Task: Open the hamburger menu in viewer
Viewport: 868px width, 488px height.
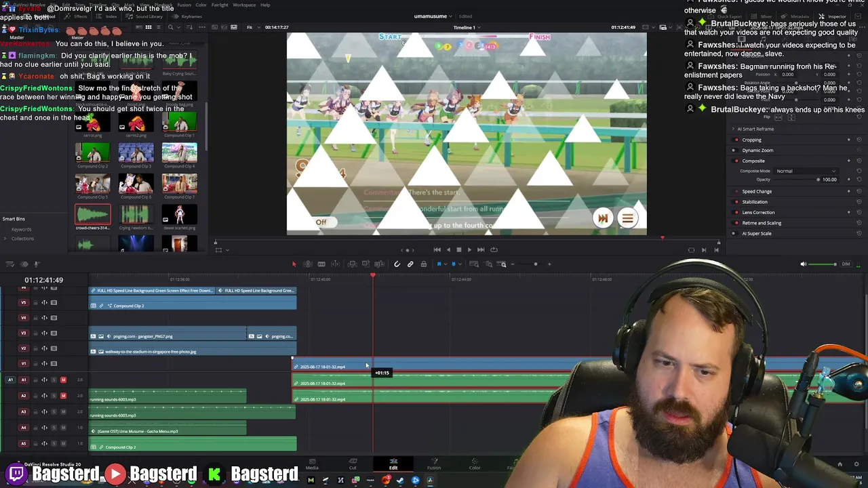Action: coord(627,218)
